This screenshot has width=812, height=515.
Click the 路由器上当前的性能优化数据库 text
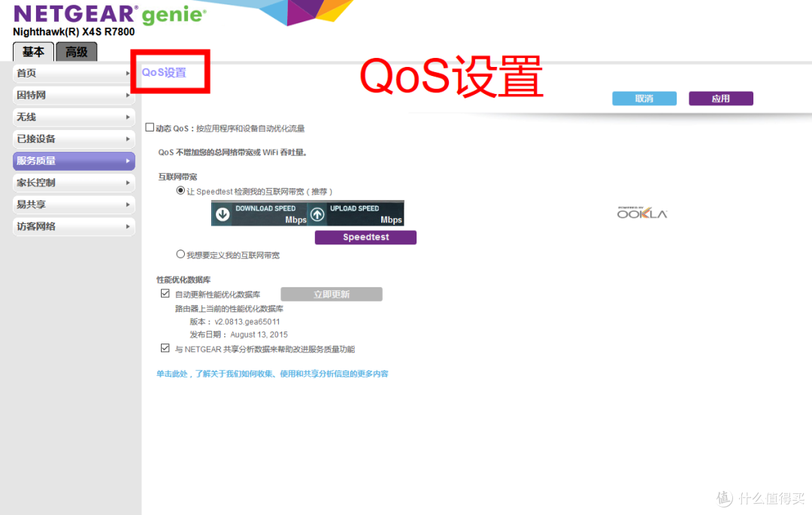(x=229, y=308)
